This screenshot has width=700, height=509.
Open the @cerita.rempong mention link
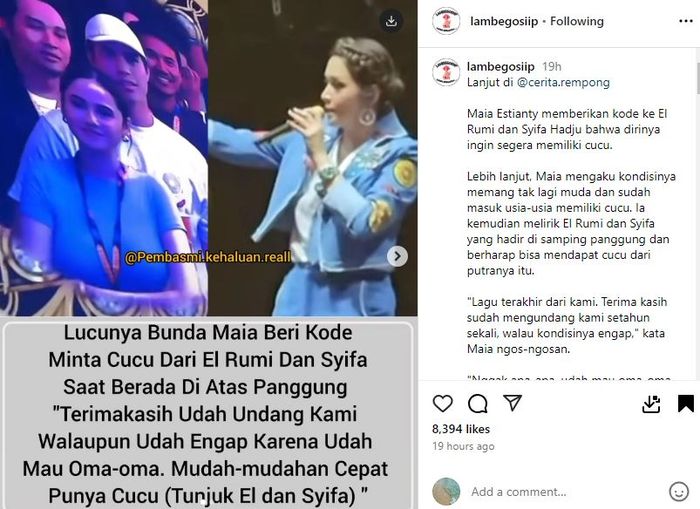tap(563, 83)
